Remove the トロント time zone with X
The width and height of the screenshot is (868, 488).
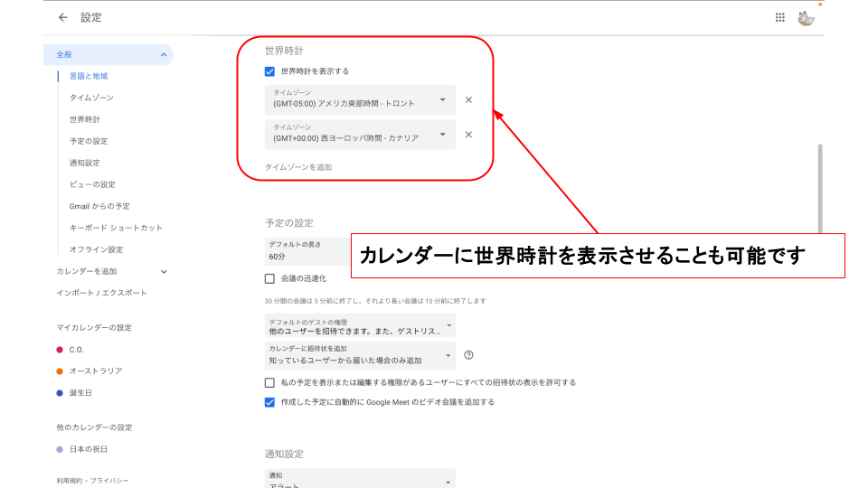click(468, 100)
